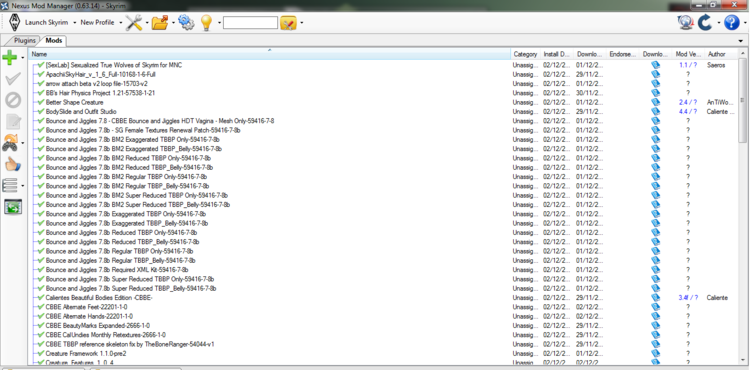Click the globe login status icon
Image resolution: width=750 pixels, height=370 pixels.
685,22
